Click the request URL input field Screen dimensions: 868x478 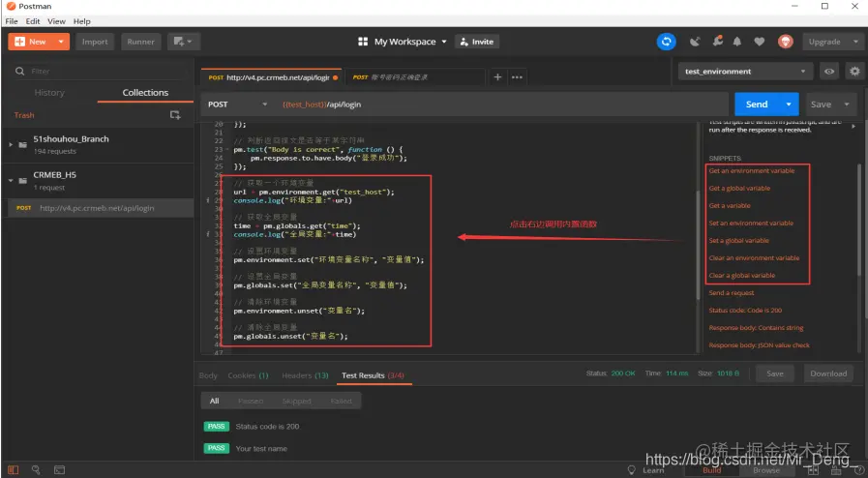click(x=502, y=104)
